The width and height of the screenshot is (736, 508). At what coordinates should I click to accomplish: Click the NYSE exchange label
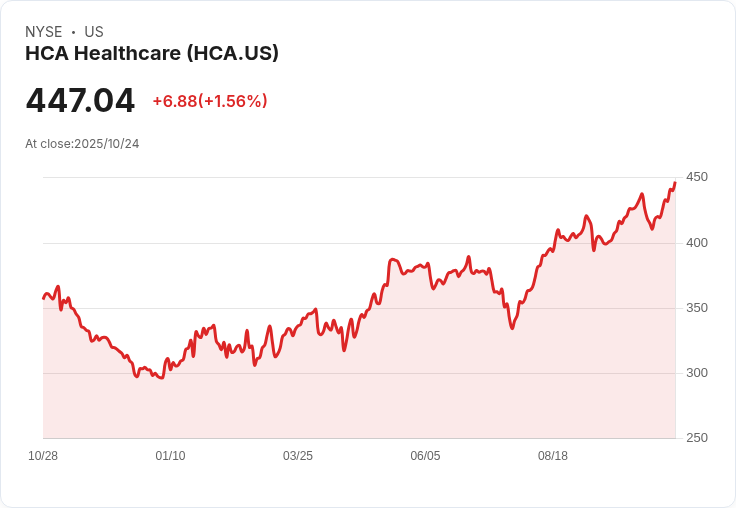(44, 32)
